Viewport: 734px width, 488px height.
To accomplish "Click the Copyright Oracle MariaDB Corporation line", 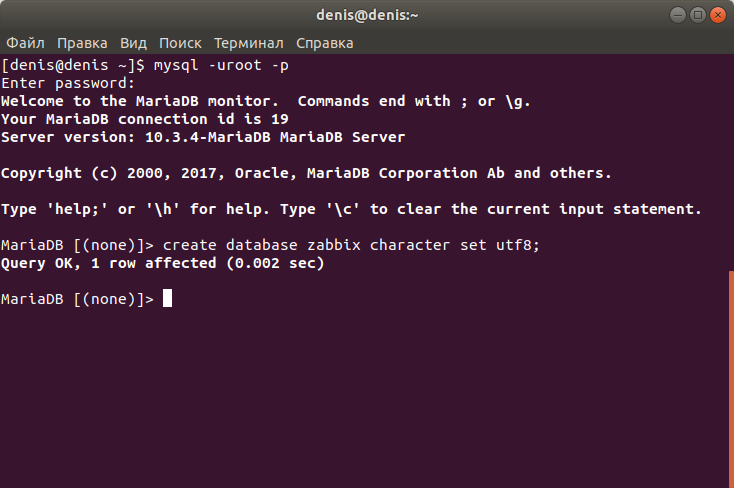I will (x=306, y=173).
